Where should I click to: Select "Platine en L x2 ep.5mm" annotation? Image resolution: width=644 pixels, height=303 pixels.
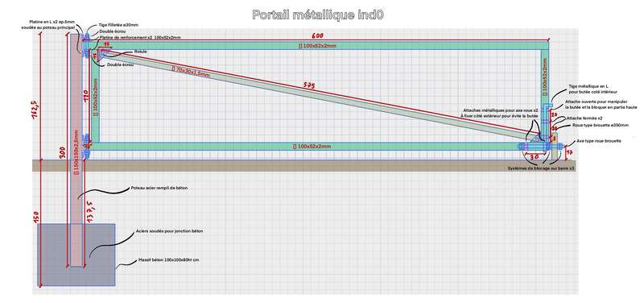(52, 22)
